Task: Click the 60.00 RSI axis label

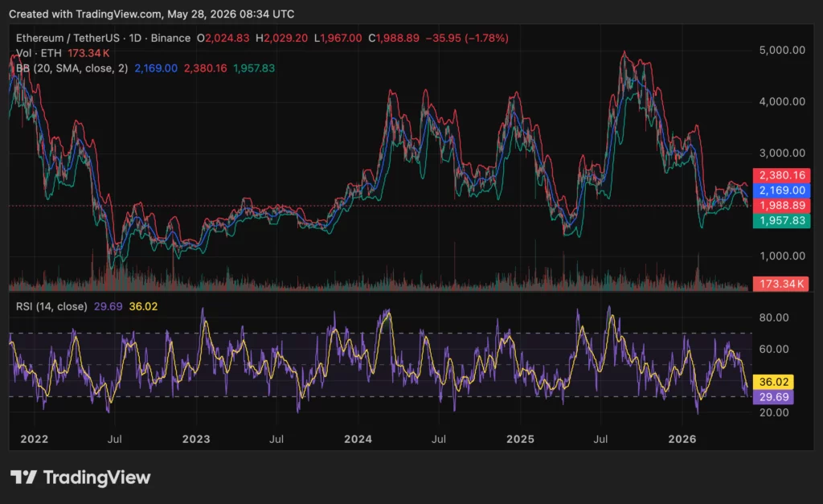Action: (x=774, y=349)
